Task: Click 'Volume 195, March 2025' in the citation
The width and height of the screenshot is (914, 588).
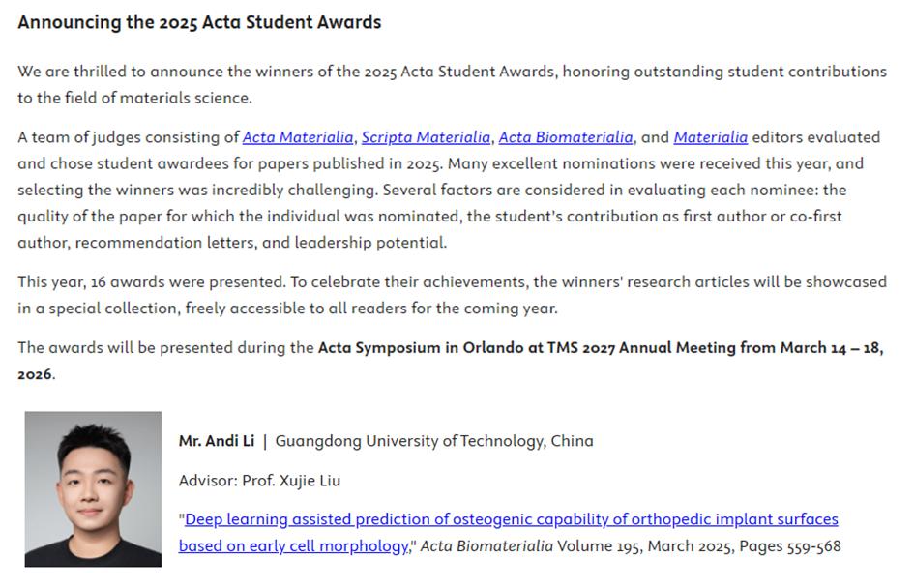Action: pyautogui.click(x=646, y=546)
